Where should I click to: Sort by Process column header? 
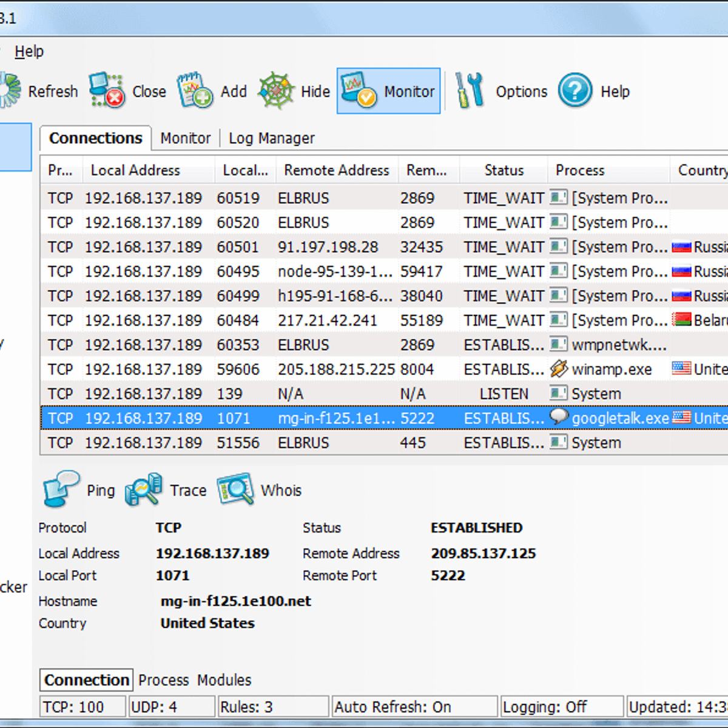[x=580, y=170]
